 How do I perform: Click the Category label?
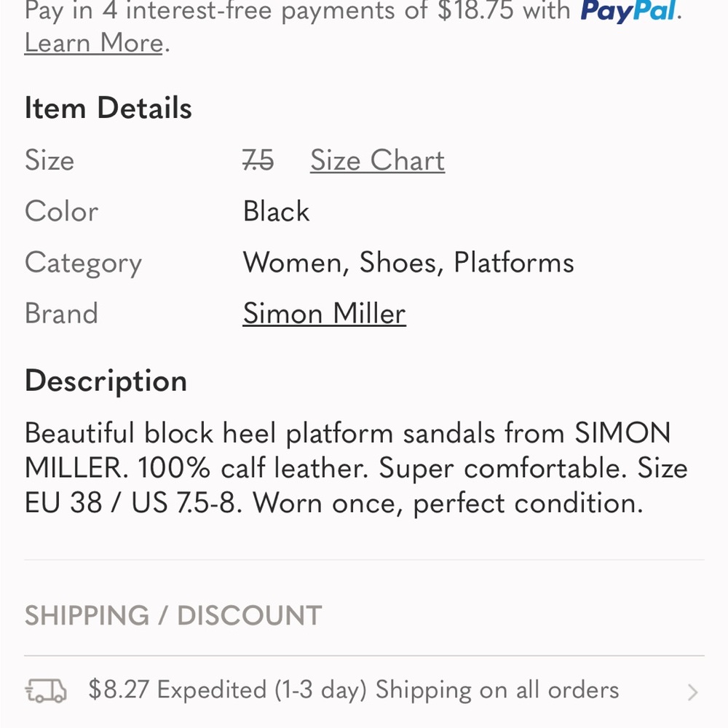coord(83,262)
